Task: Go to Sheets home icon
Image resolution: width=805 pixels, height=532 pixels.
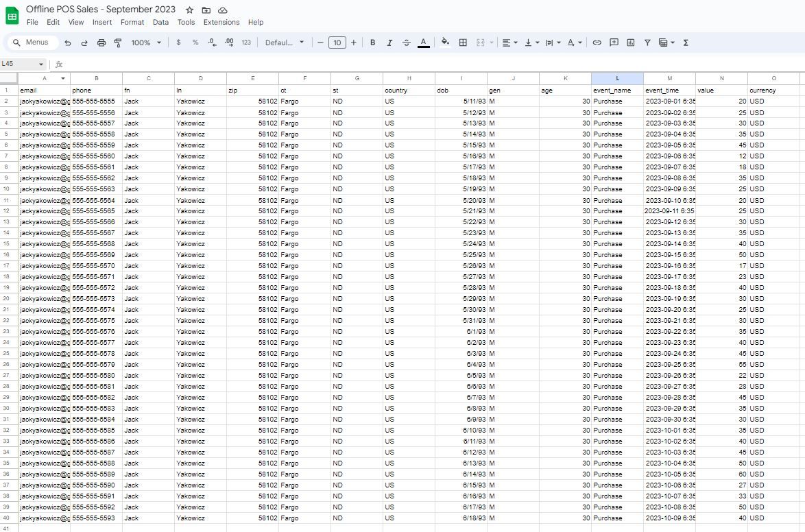Action: 12,16
